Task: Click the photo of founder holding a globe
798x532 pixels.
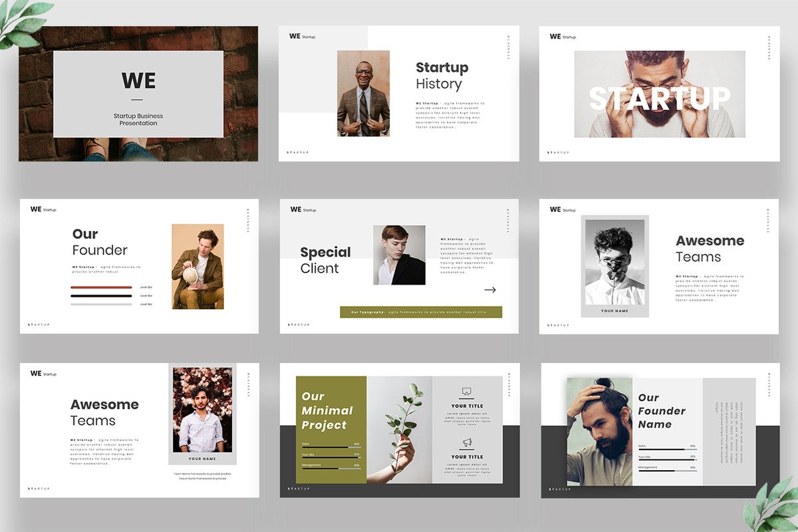Action: (198, 266)
